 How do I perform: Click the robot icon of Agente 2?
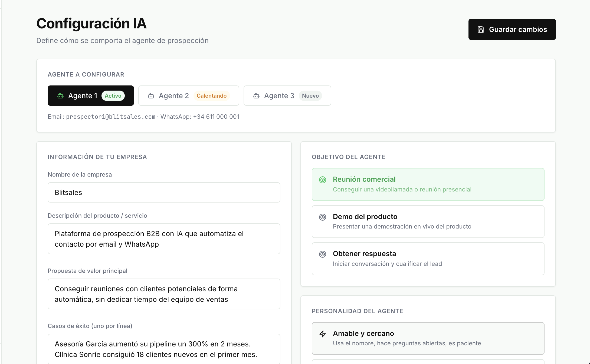point(151,96)
